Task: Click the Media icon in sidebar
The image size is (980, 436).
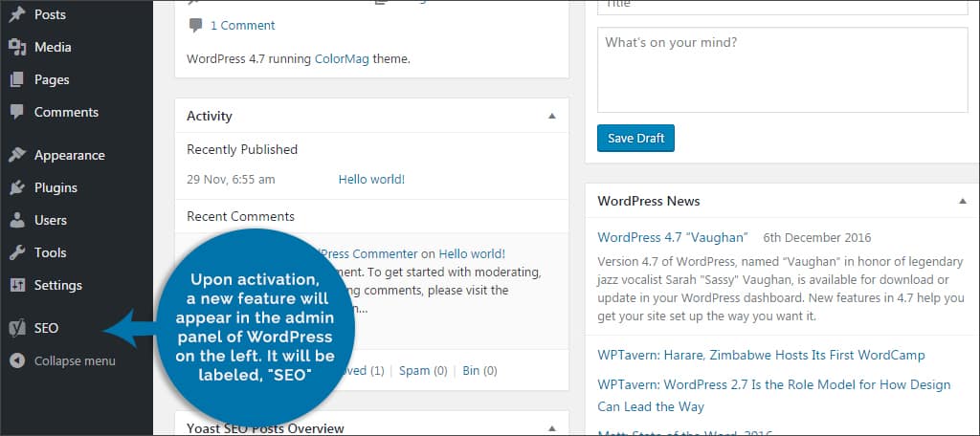Action: click(x=17, y=47)
